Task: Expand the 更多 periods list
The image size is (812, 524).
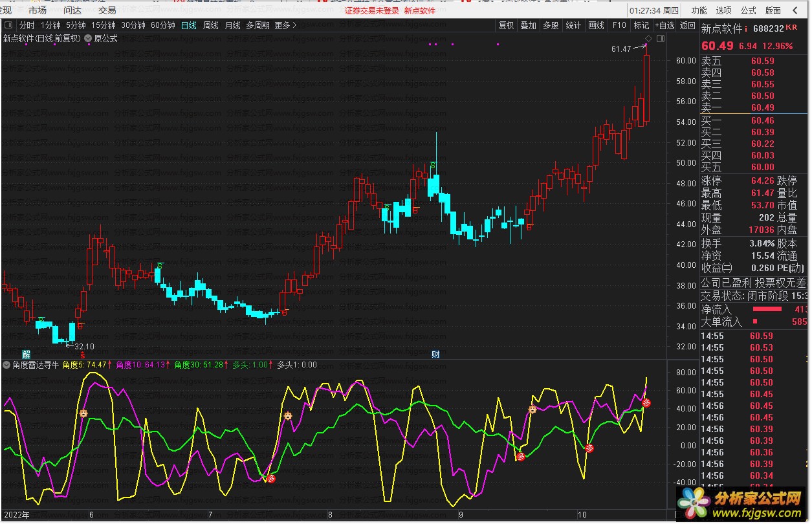Action: point(286,25)
